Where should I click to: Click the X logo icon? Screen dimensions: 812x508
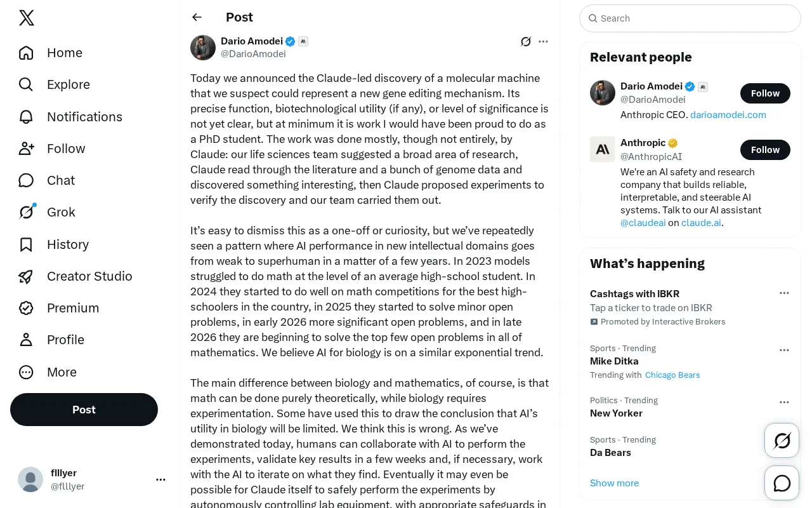point(27,18)
